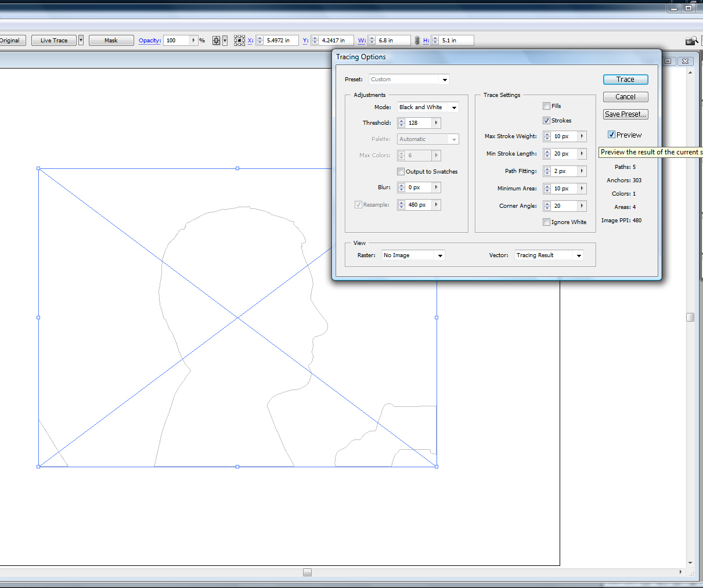Click the 'Anchors: 303' text

(x=624, y=181)
